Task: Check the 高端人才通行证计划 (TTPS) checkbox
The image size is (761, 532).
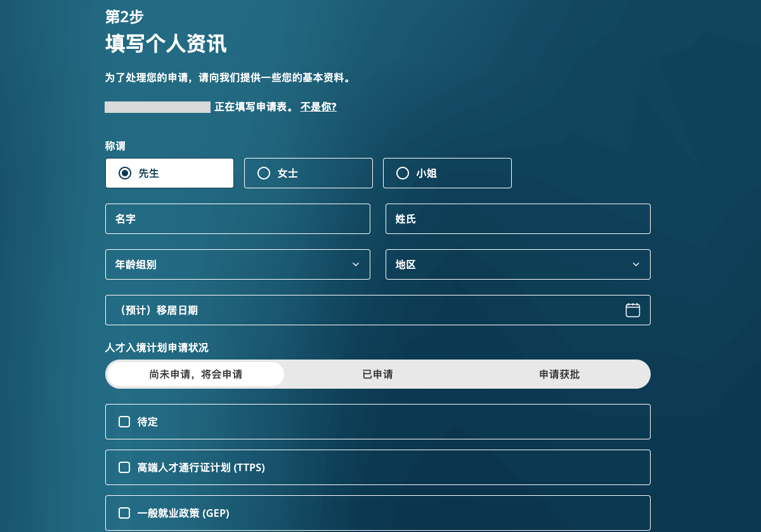Action: (124, 467)
